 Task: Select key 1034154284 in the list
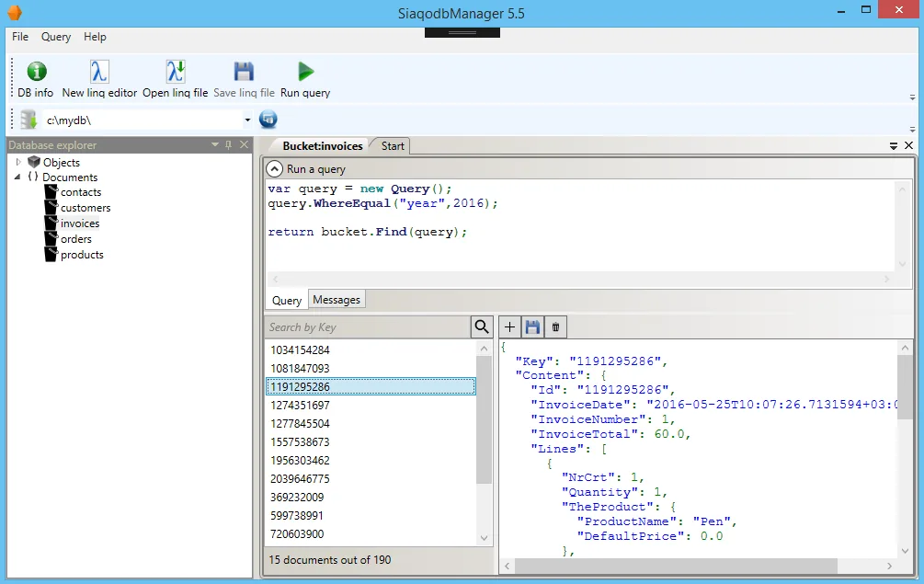click(371, 350)
